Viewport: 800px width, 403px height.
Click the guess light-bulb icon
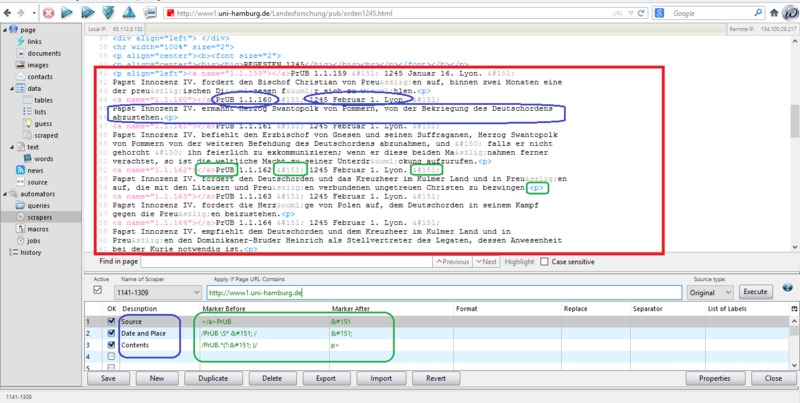coord(28,123)
